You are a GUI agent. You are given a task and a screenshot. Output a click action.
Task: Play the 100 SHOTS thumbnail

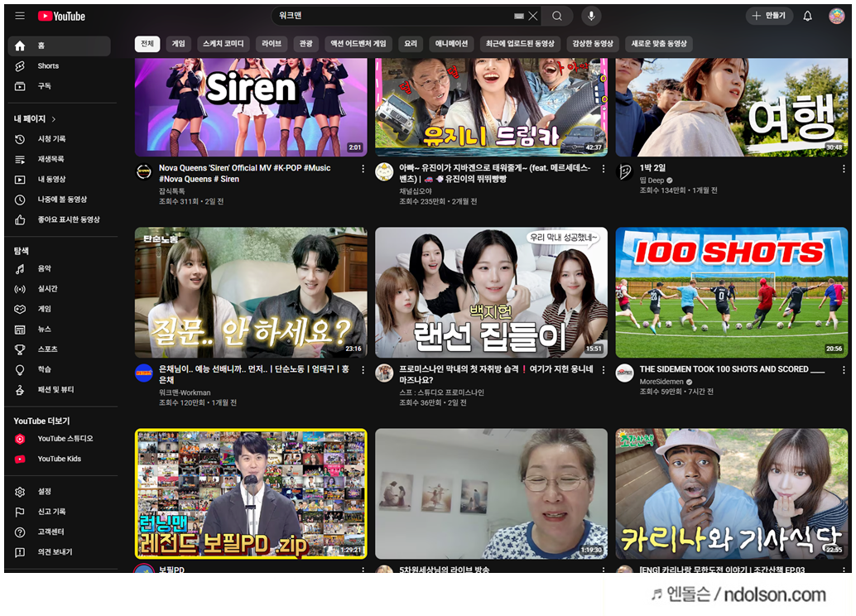(732, 293)
